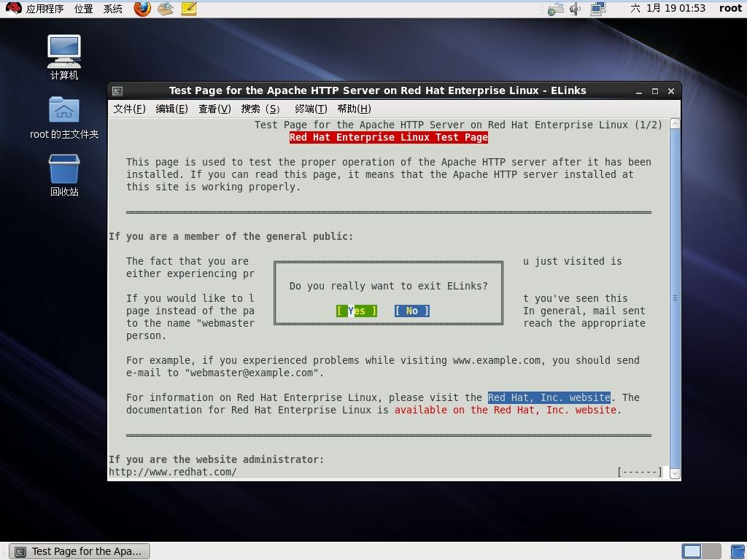
Task: Open the 查看(V) menu
Action: click(215, 109)
